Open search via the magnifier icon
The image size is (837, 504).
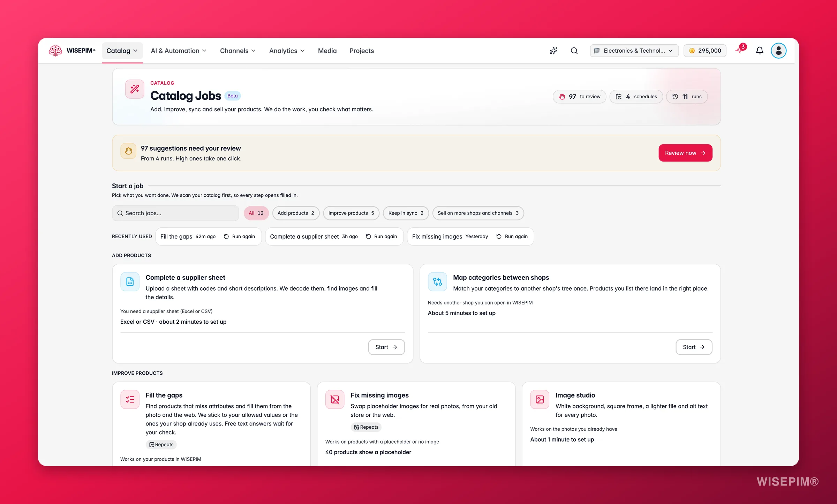pyautogui.click(x=574, y=51)
